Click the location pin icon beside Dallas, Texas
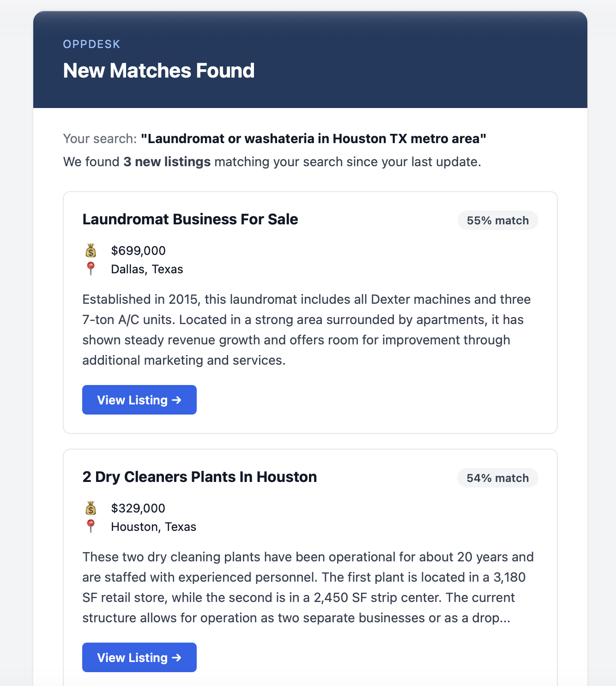 pos(91,269)
